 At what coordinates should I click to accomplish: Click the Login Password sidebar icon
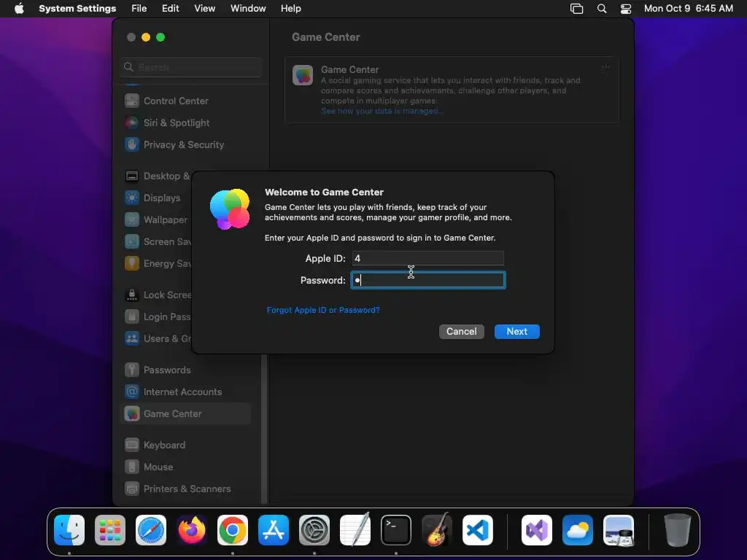(x=132, y=317)
